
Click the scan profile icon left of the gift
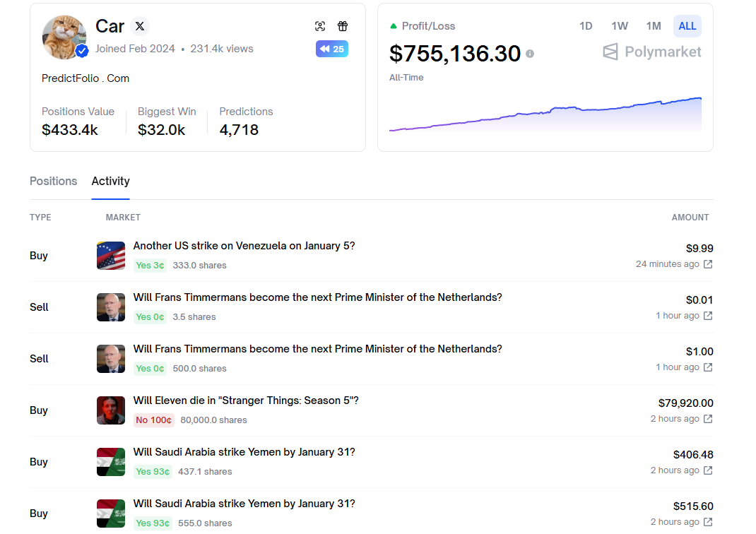320,26
